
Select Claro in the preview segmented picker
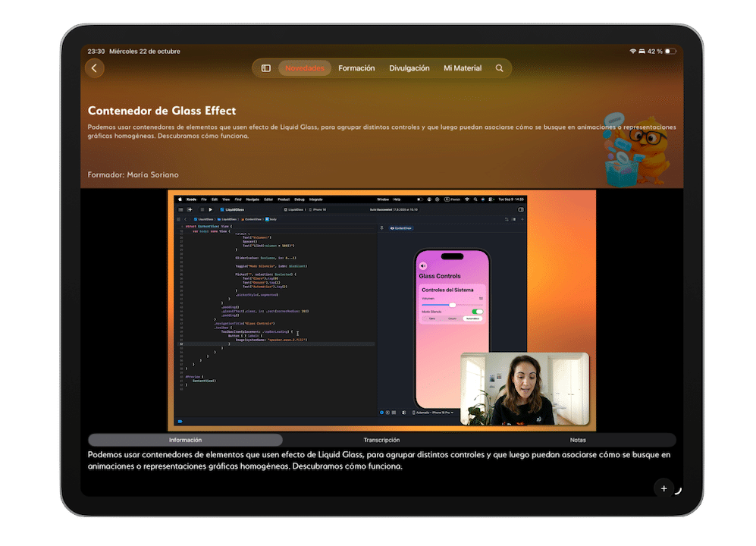pos(432,318)
